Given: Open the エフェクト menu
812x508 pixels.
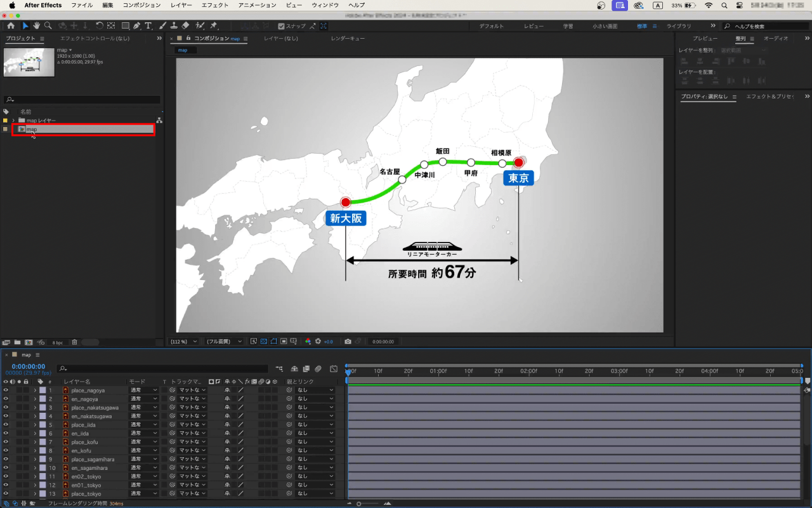Looking at the screenshot, I should 215,5.
